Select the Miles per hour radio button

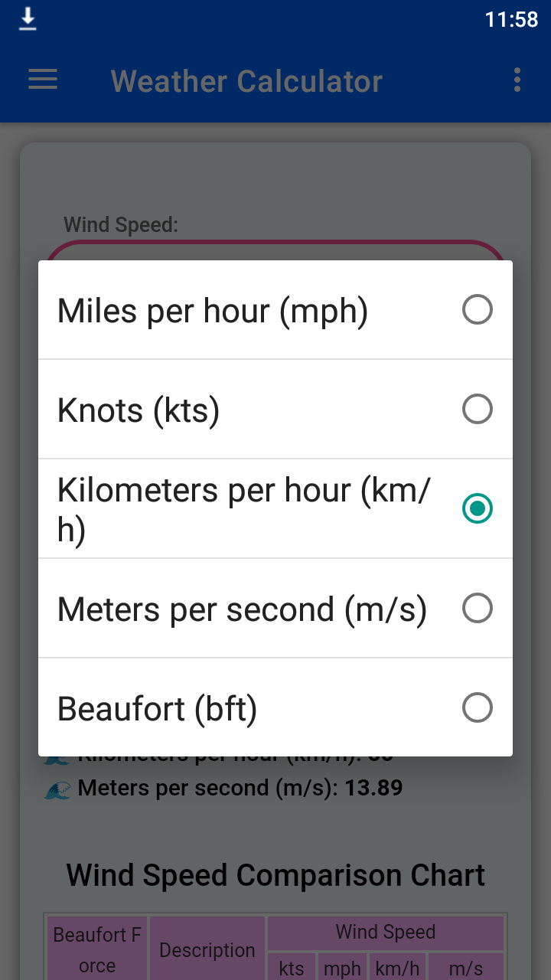click(478, 310)
